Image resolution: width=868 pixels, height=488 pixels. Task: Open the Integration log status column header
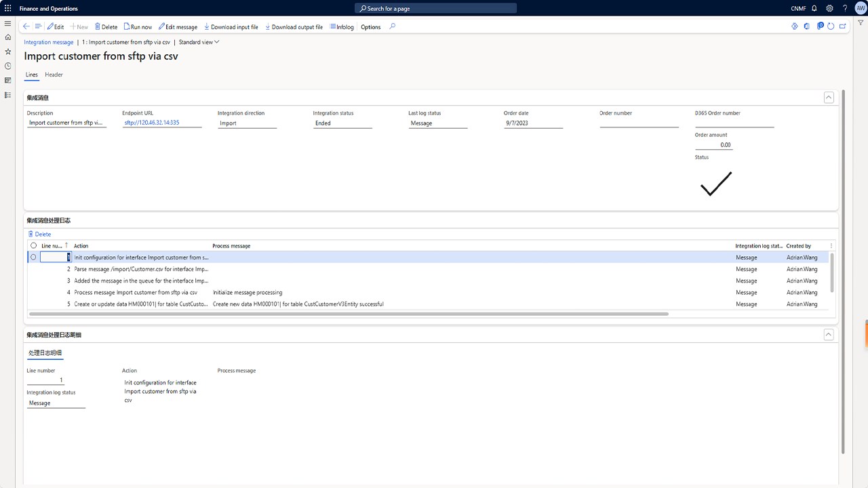pyautogui.click(x=759, y=246)
